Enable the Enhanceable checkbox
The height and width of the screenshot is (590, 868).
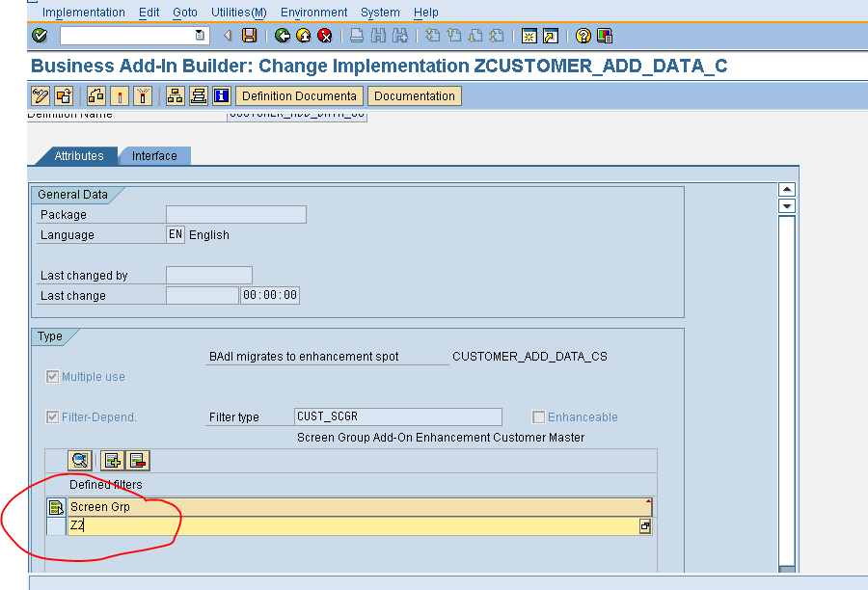coord(537,416)
